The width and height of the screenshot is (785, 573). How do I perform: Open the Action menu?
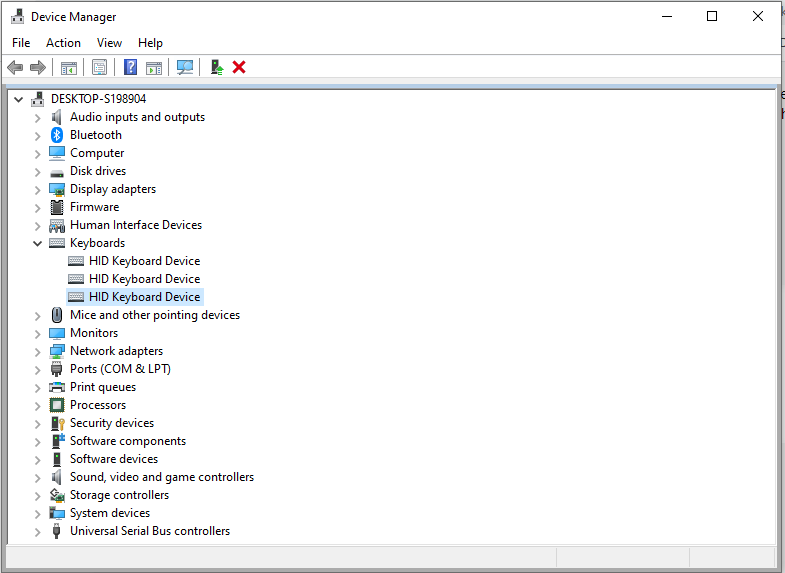point(63,43)
